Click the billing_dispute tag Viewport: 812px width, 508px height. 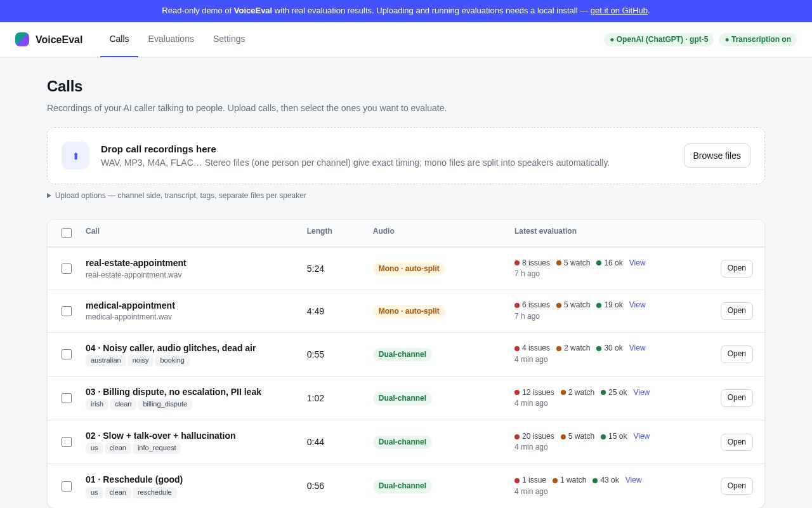point(165,404)
